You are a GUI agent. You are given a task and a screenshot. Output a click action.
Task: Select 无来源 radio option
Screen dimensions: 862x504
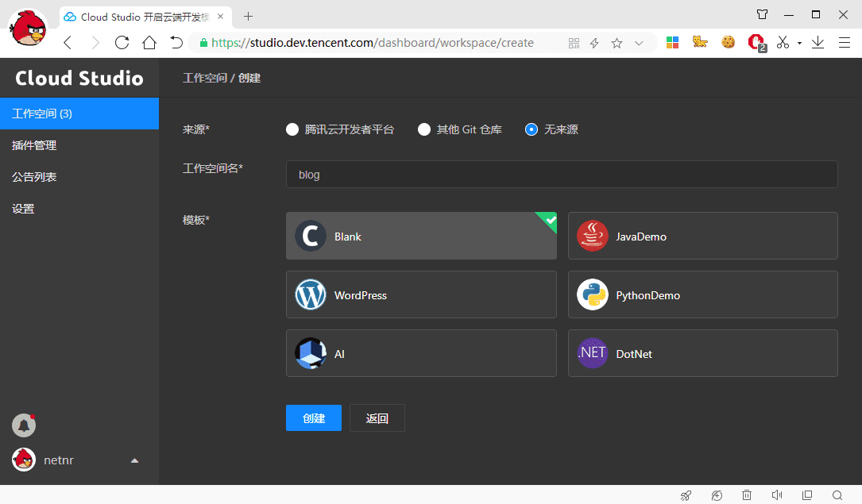click(x=532, y=129)
